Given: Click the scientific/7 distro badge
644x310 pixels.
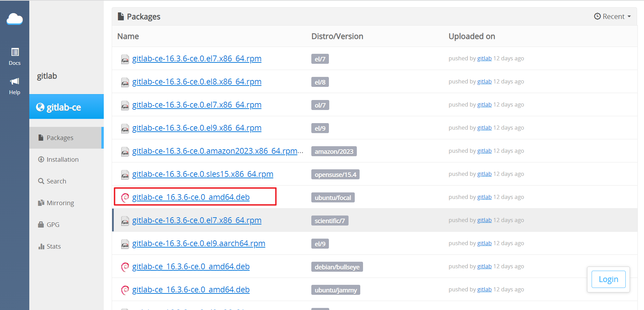Looking at the screenshot, I should [330, 221].
